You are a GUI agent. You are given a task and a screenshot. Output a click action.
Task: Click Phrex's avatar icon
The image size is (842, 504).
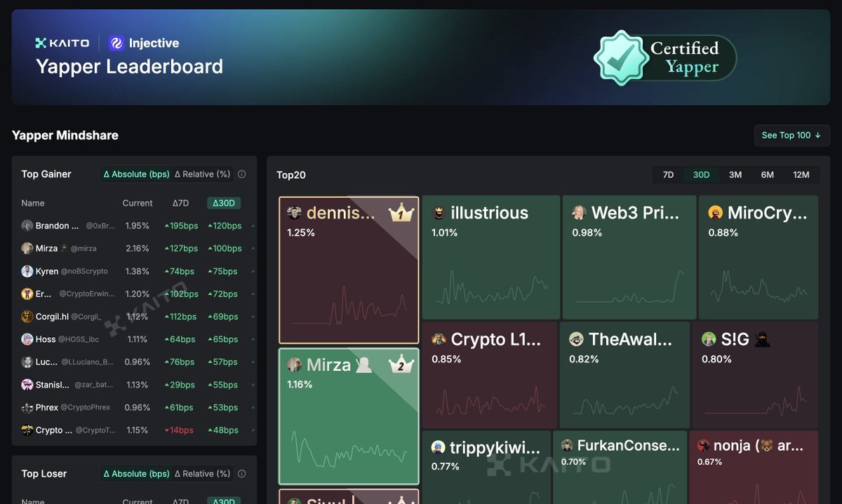point(27,407)
